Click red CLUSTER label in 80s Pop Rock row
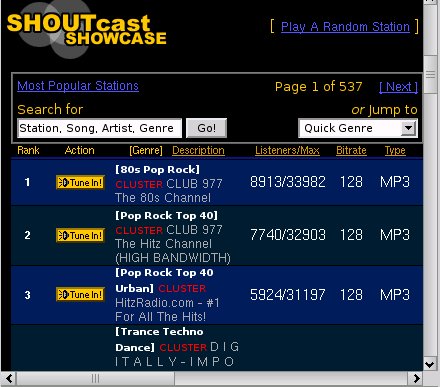This screenshot has height=387, width=440. pos(139,184)
